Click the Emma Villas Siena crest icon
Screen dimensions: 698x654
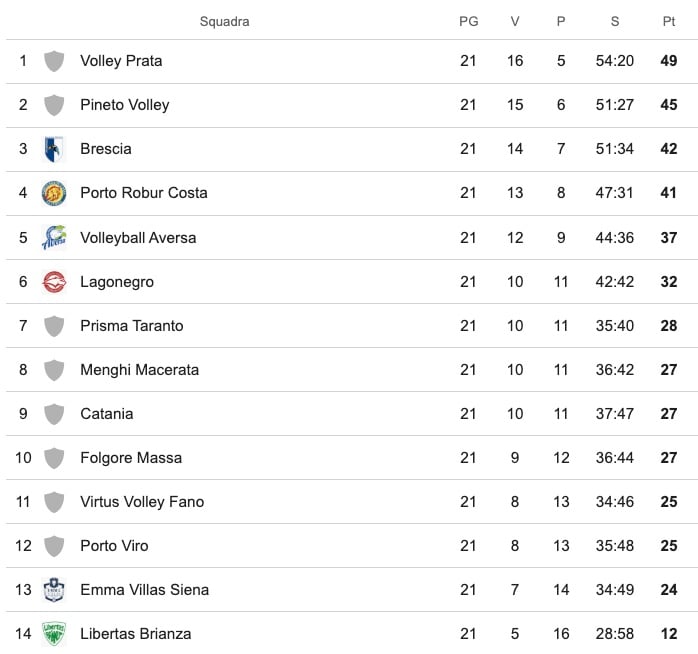pos(54,590)
